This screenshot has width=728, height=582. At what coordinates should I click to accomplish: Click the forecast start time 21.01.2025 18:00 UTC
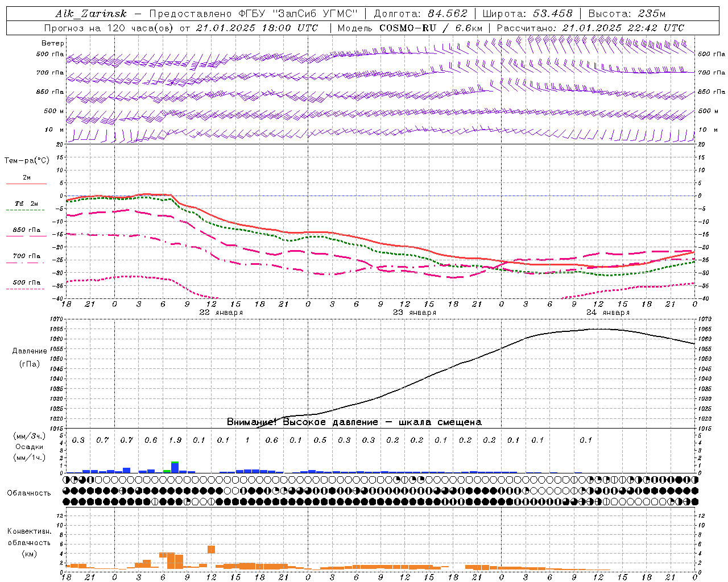pyautogui.click(x=257, y=28)
